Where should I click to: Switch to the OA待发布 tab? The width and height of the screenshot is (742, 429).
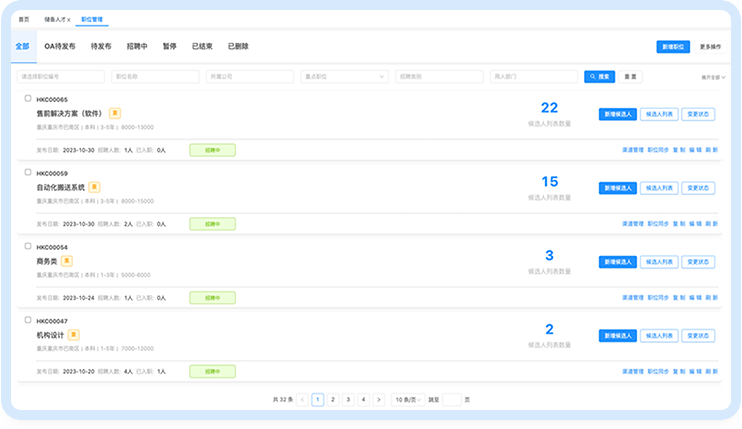tap(61, 46)
